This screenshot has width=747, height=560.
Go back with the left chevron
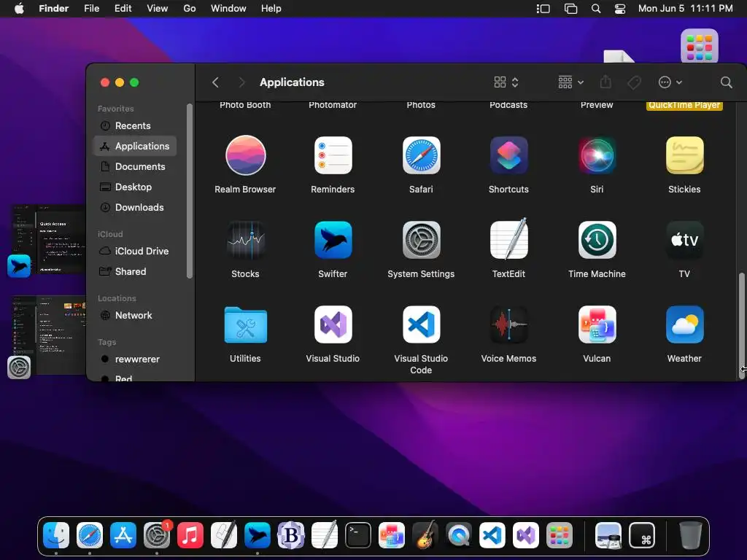click(x=215, y=82)
